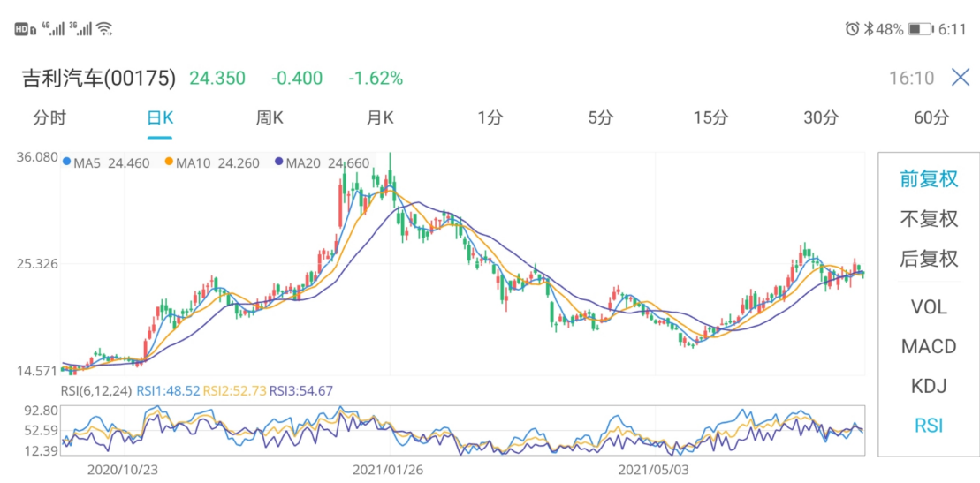The image size is (980, 483).
Task: Tap the MA20 24.660 value
Action: tap(328, 163)
